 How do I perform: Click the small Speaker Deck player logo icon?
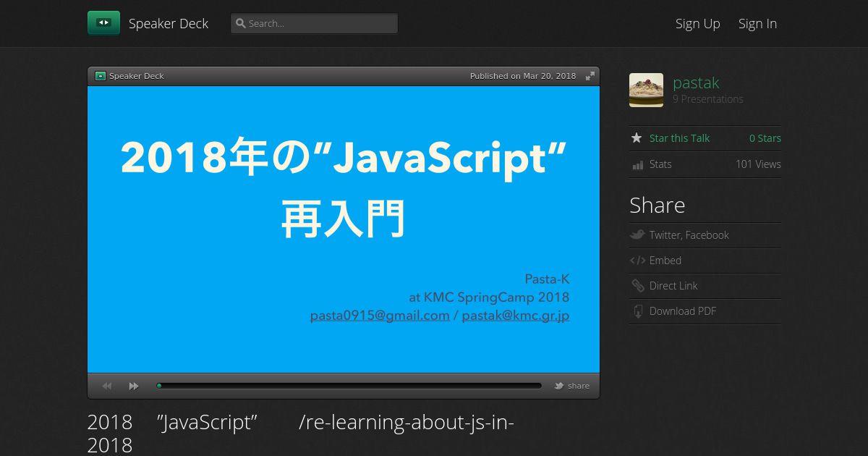[101, 76]
